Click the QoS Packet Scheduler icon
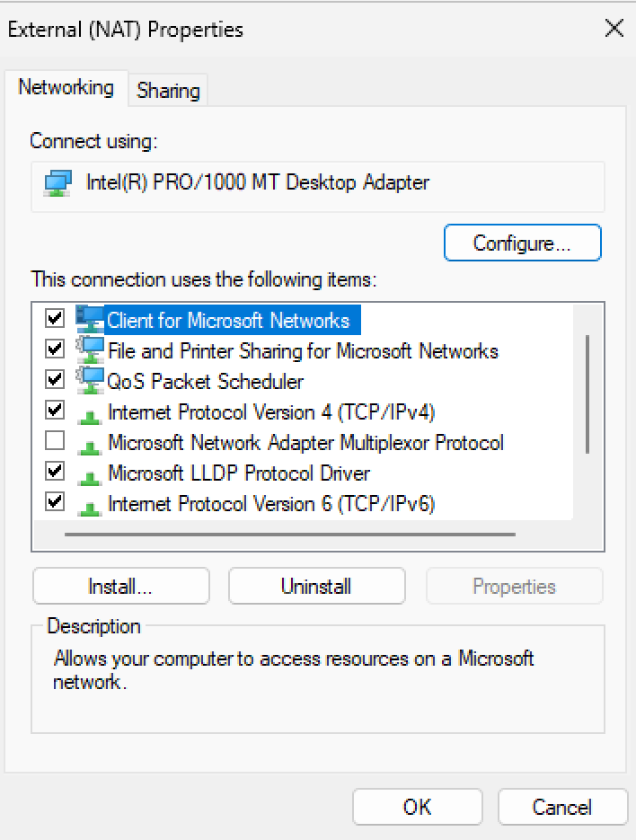Image resolution: width=636 pixels, height=840 pixels. pyautogui.click(x=90, y=380)
